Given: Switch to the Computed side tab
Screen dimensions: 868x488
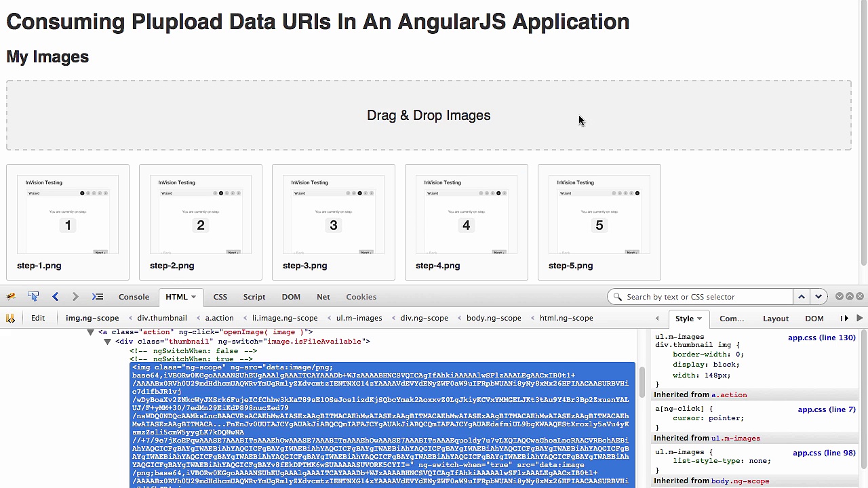Looking at the screenshot, I should (x=732, y=319).
